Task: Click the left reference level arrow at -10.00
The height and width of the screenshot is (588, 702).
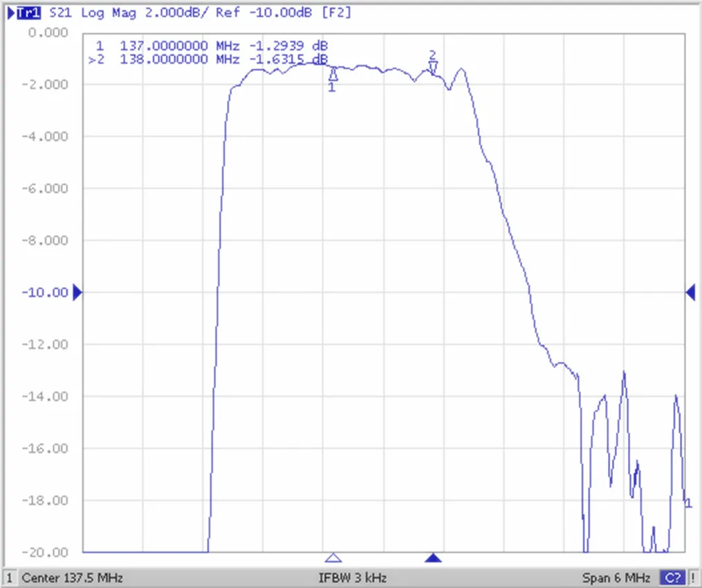Action: pyautogui.click(x=77, y=292)
